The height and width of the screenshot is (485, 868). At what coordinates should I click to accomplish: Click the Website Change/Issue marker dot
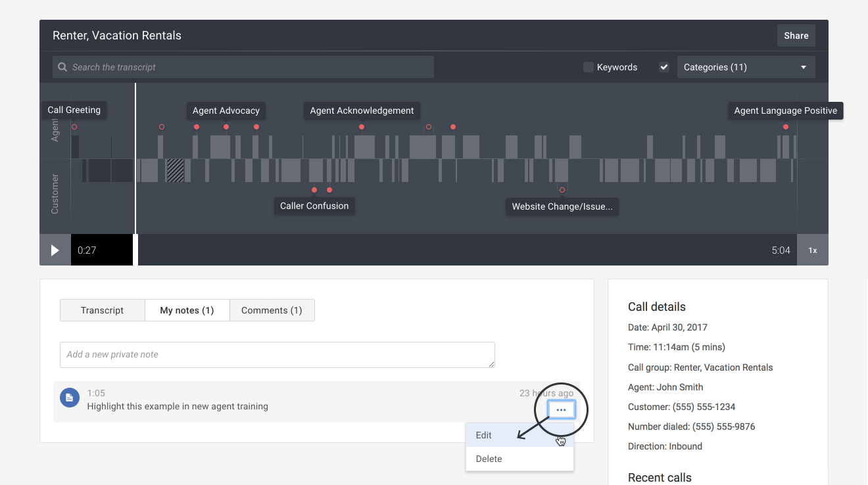pyautogui.click(x=562, y=190)
